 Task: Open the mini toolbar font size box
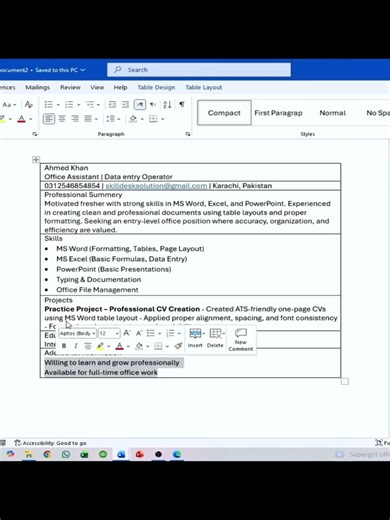109,333
